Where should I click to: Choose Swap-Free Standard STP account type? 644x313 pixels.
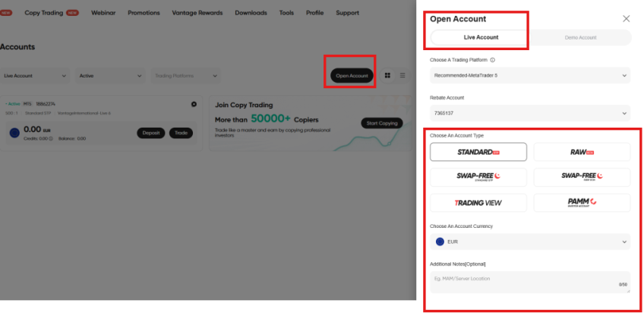(x=478, y=177)
